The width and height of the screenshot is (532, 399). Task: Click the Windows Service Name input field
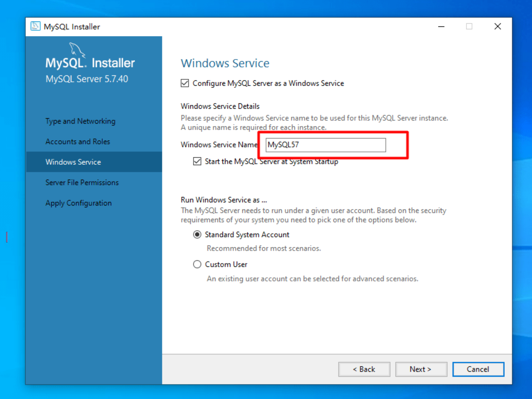click(326, 145)
